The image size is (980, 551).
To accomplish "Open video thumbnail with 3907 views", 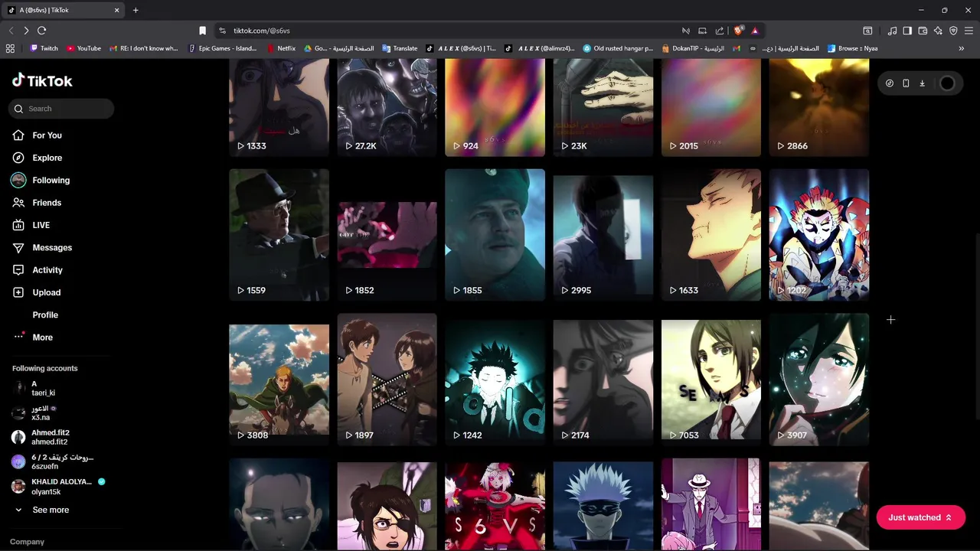I will pyautogui.click(x=819, y=380).
